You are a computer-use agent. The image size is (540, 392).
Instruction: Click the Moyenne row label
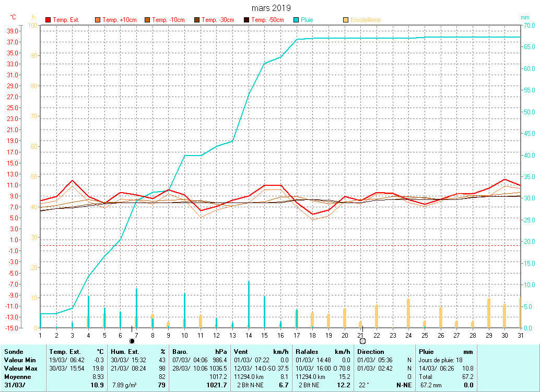coord(18,376)
